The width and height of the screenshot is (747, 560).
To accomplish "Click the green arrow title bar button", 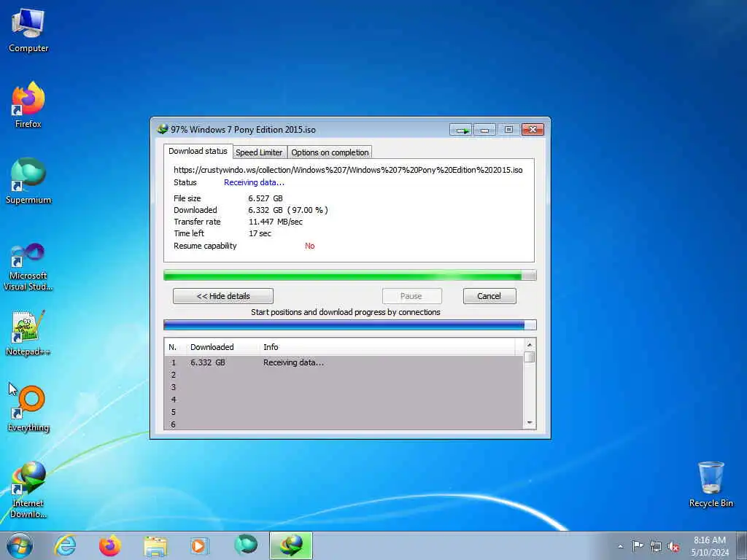I will coord(461,130).
